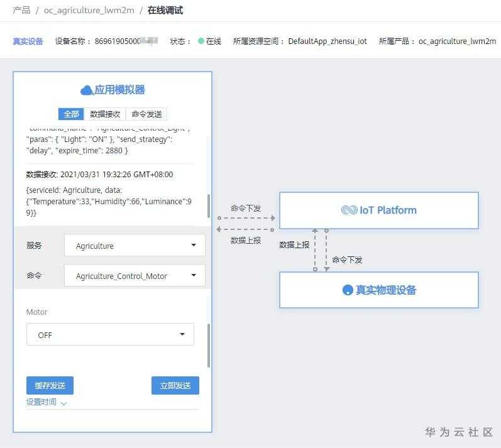The width and height of the screenshot is (501, 448).
Task: Switch to the 命令发送 tab
Action: [146, 114]
